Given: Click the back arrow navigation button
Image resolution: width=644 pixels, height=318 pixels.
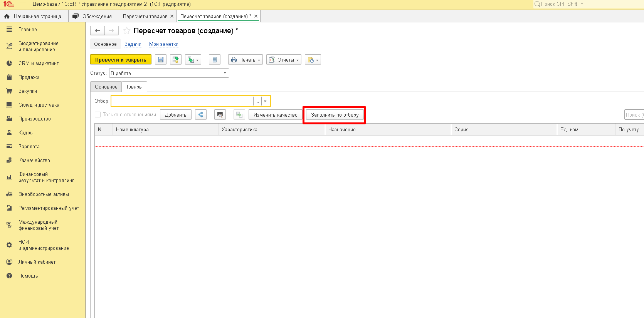Looking at the screenshot, I should click(98, 31).
